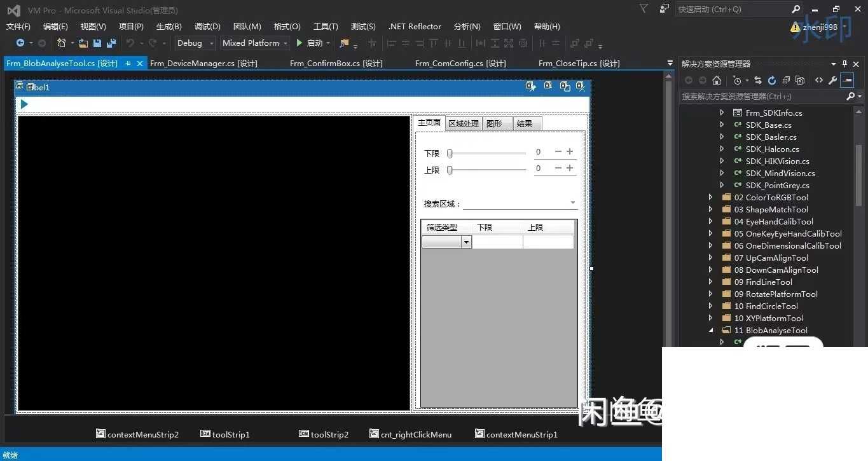Select the toolStrip1 component tray item

[x=225, y=434]
